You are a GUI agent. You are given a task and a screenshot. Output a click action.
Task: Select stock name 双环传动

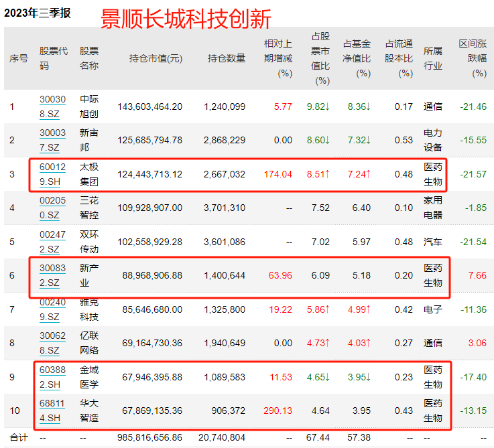[x=89, y=242]
